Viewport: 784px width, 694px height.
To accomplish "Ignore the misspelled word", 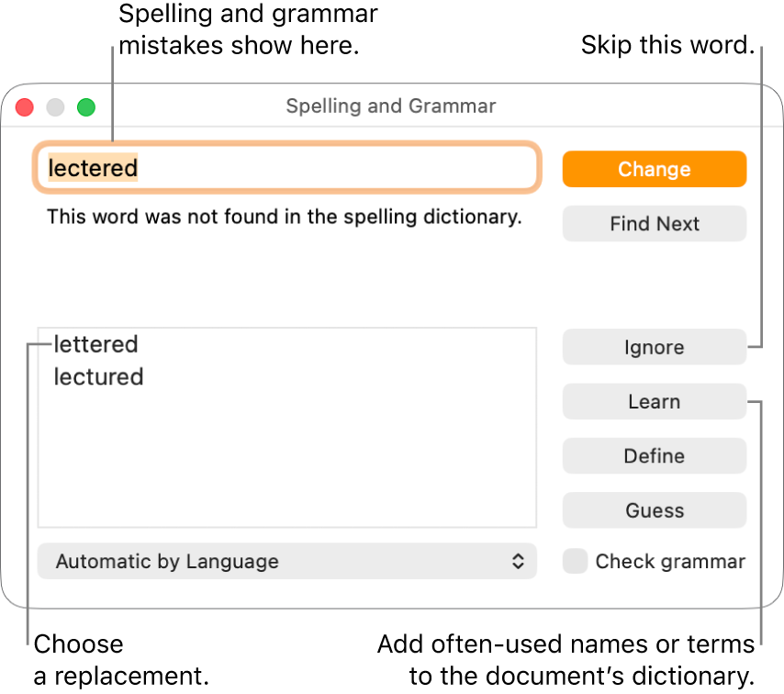I will (654, 347).
